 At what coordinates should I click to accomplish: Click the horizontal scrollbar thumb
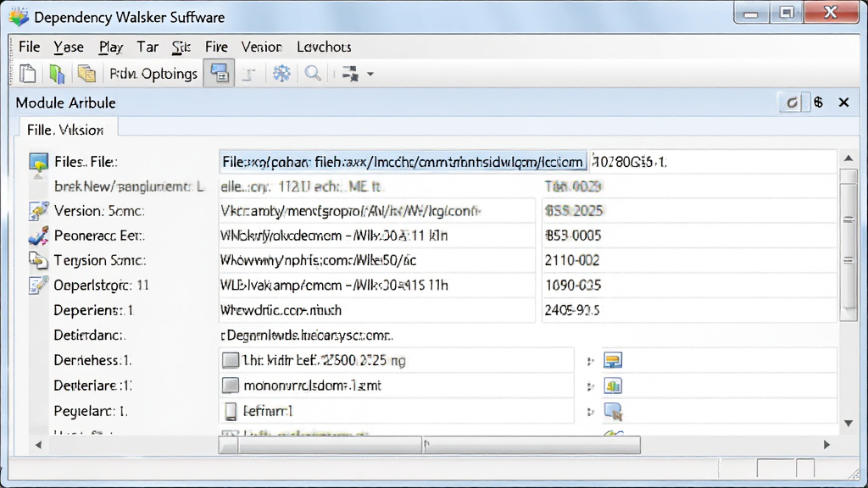430,444
